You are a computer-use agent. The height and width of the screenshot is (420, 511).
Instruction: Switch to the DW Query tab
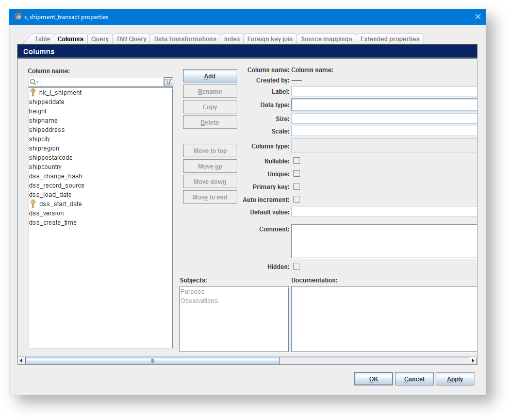point(131,39)
